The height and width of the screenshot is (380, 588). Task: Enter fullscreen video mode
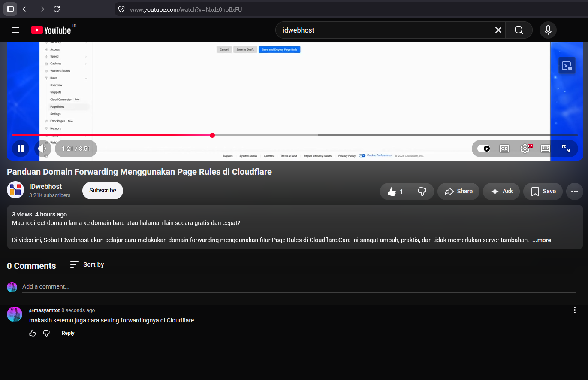[566, 149]
